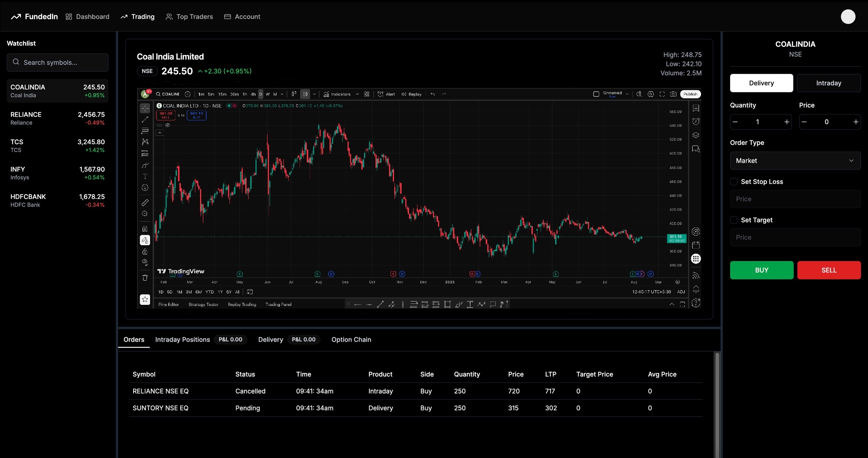Open the candle style dropdown arrow
This screenshot has width=868, height=458.
(314, 94)
